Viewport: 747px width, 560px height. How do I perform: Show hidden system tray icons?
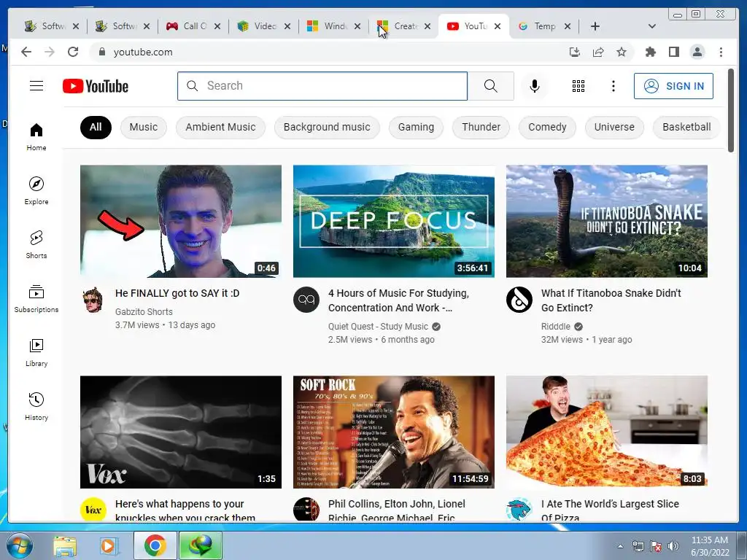click(620, 546)
